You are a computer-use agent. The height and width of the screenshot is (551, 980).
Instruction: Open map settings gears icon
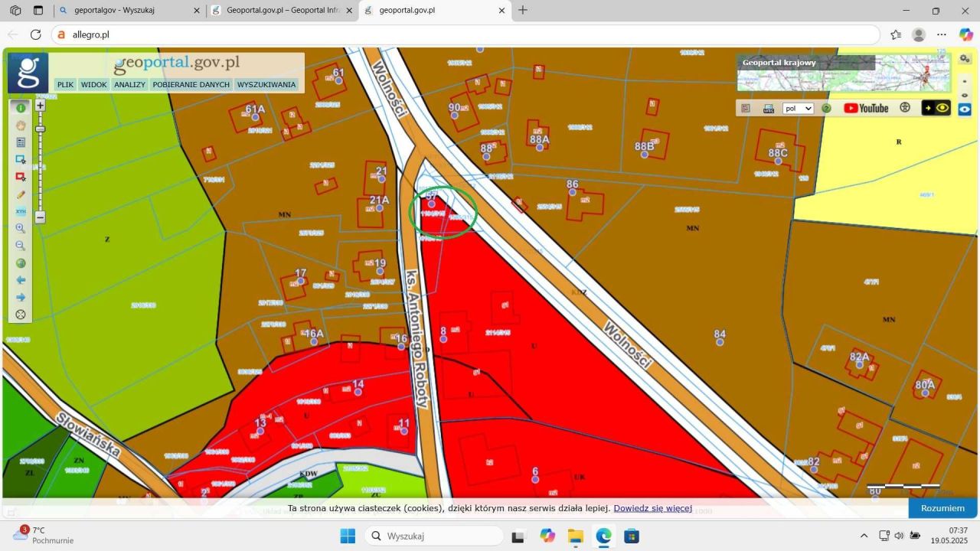[965, 59]
